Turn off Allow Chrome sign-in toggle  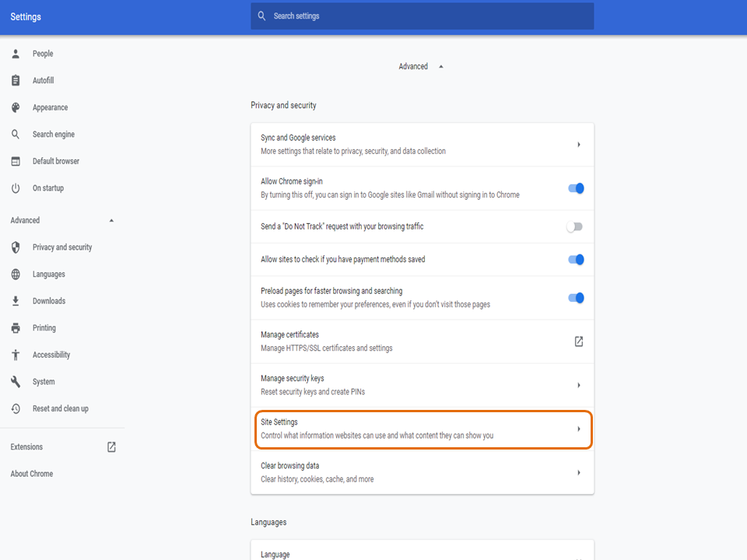point(576,188)
